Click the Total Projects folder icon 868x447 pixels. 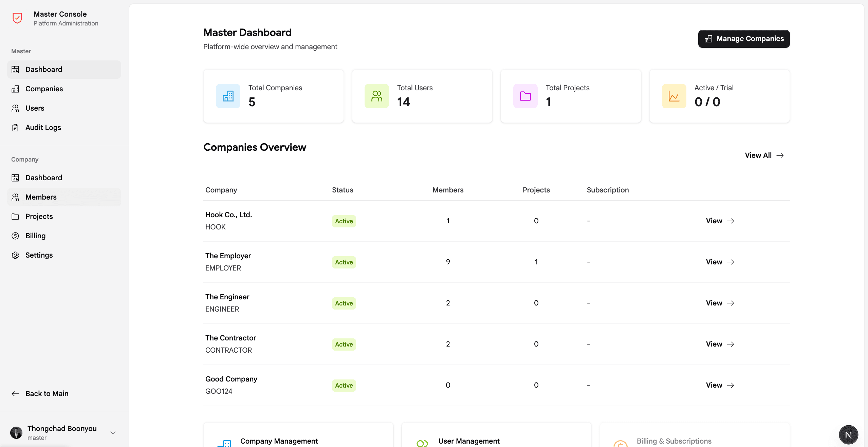[x=525, y=96]
